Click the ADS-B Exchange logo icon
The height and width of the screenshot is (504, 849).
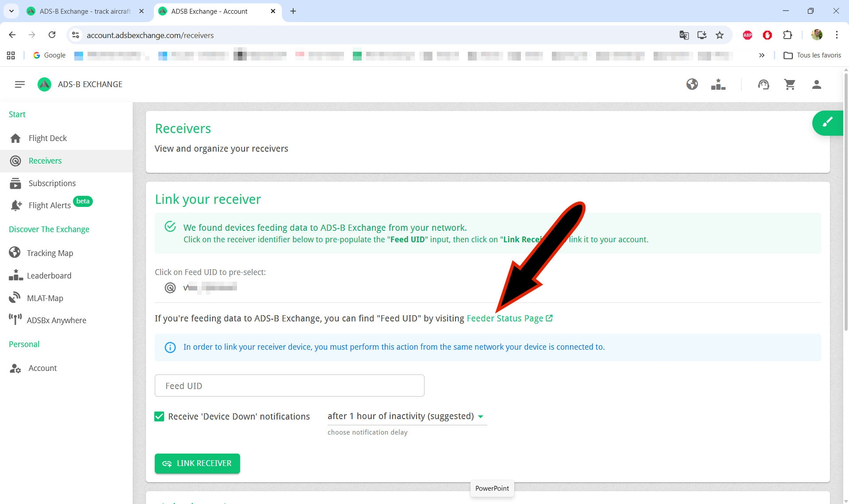point(44,84)
